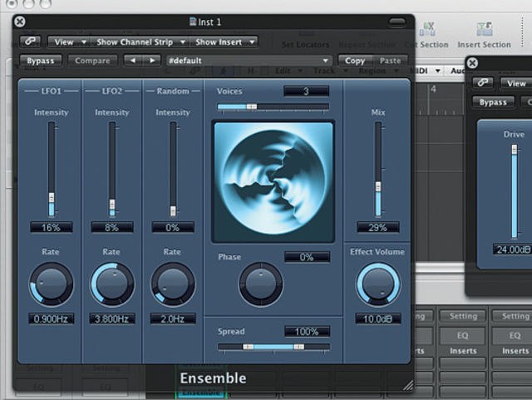Click the rightmost EQ slot in mixer

[514, 335]
